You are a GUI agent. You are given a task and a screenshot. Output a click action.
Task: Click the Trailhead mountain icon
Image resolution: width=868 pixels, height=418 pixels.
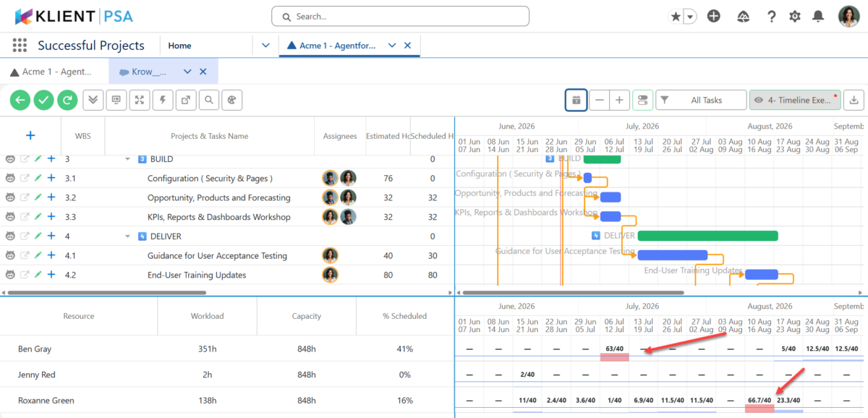click(744, 16)
